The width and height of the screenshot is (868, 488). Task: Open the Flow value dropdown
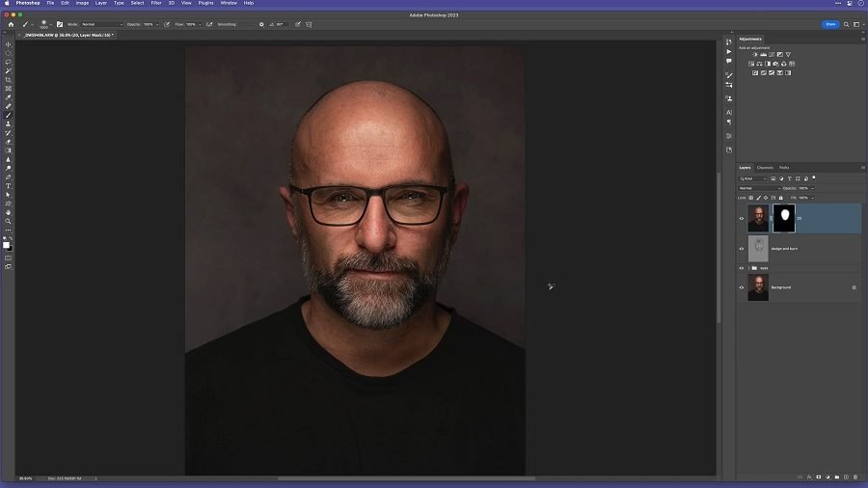200,24
